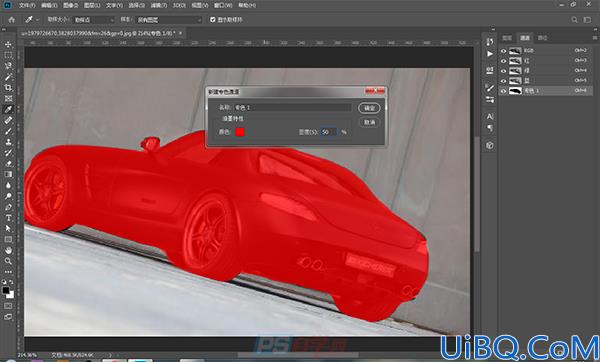
Task: Select the Horizontal Type tool
Action: [8, 218]
